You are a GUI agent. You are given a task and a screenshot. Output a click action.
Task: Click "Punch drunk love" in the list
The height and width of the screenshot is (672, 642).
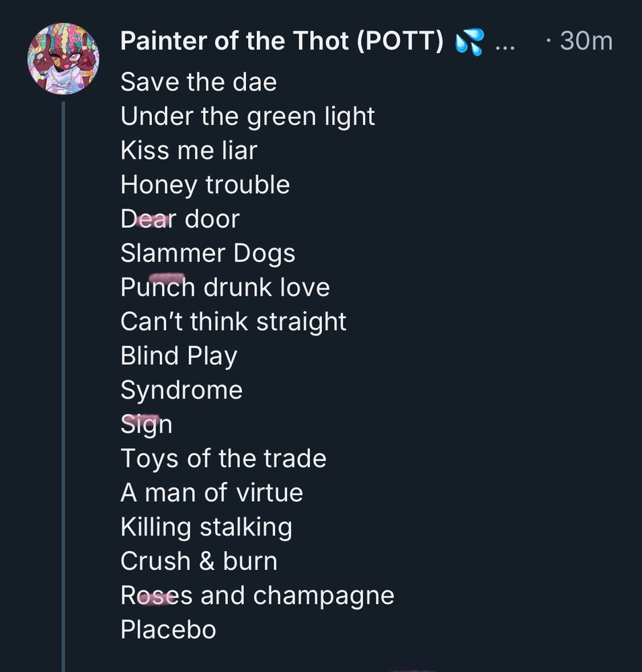[225, 288]
